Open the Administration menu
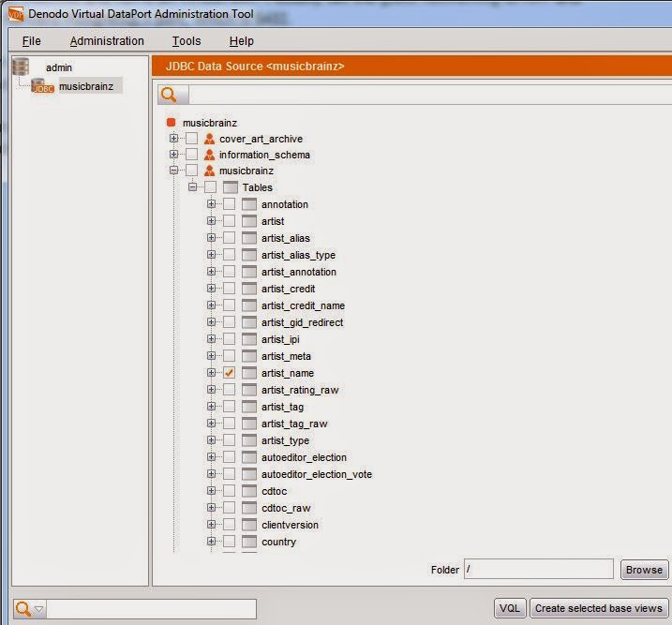Screen dimensions: 672x625 point(107,40)
